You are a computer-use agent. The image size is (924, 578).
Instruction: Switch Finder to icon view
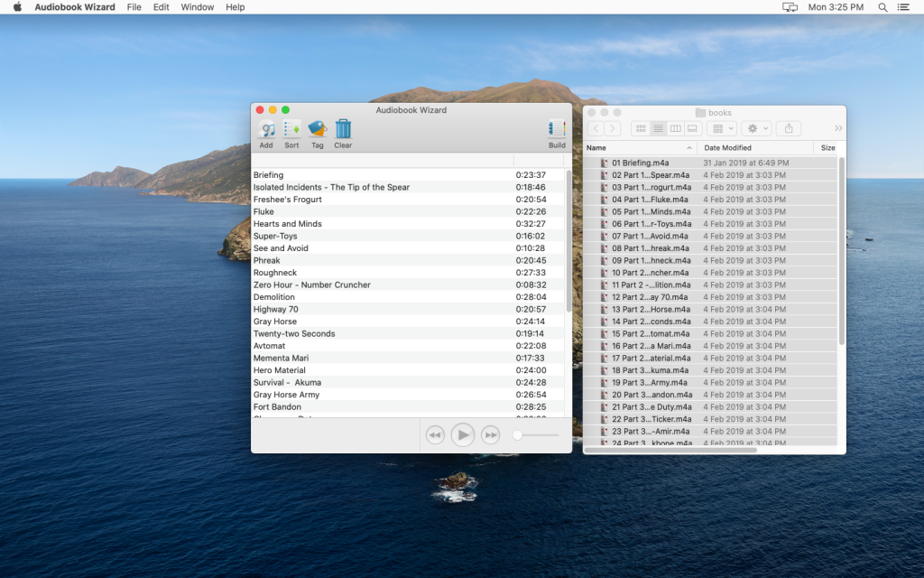pyautogui.click(x=641, y=128)
